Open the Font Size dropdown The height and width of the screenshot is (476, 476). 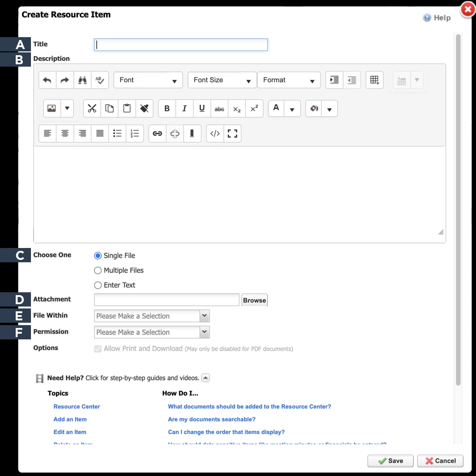[222, 80]
